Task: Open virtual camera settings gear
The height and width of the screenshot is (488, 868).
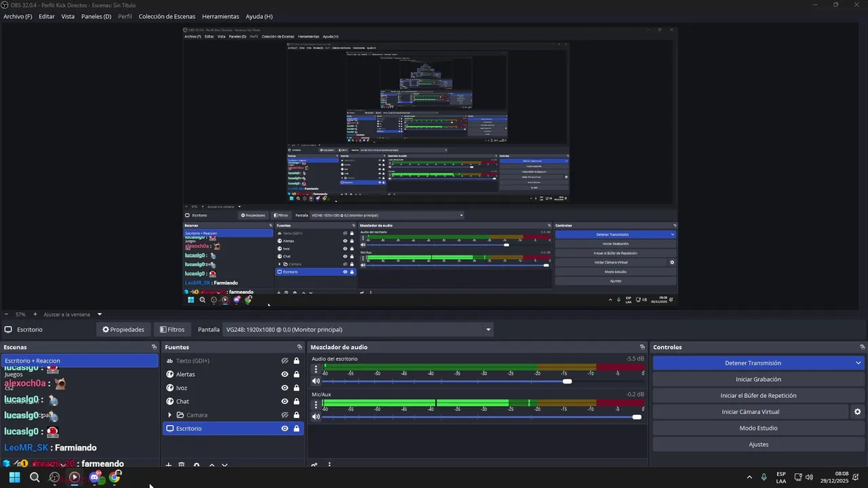Action: coord(857,412)
